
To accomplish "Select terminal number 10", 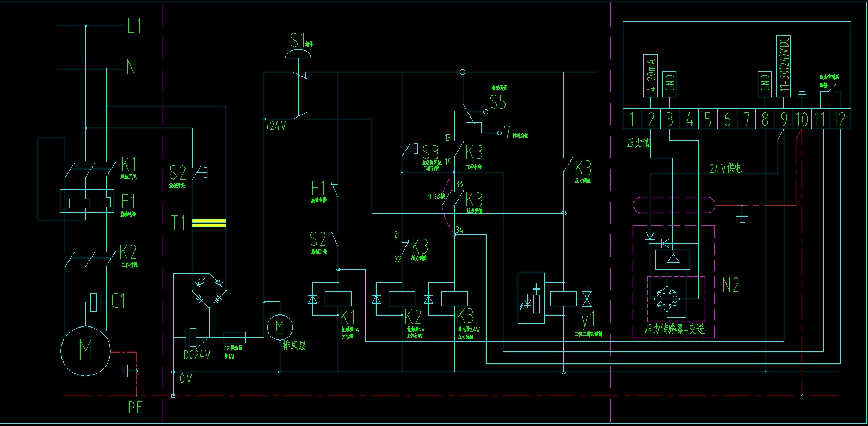I will pyautogui.click(x=802, y=119).
